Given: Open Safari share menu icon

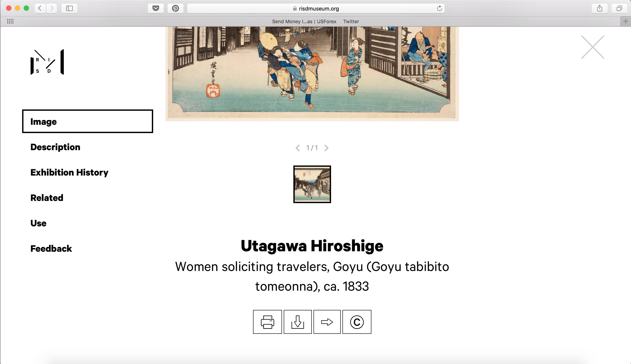Looking at the screenshot, I should (599, 8).
